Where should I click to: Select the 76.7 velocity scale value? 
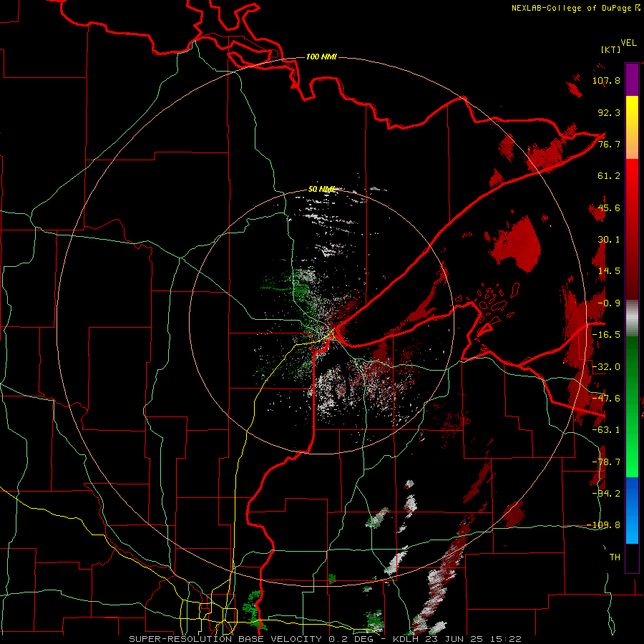click(609, 144)
